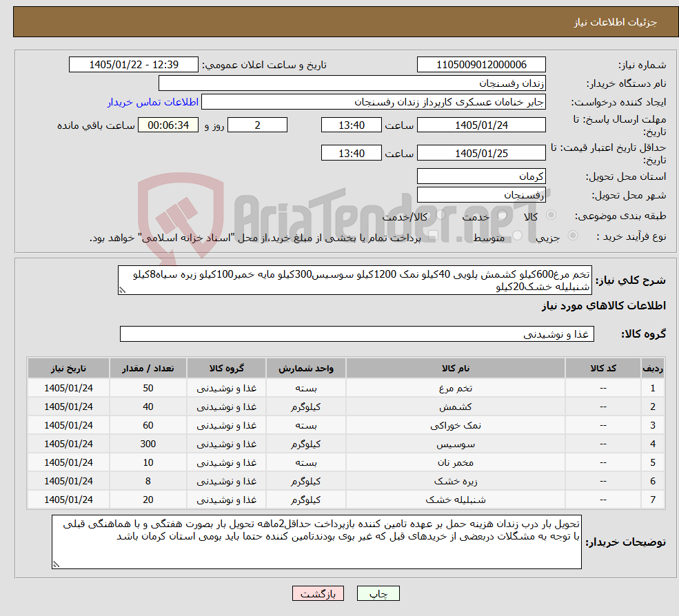This screenshot has height=616, width=679.
Task: Click the date cell in the شنبلیله خشک row
Action: coord(68,500)
